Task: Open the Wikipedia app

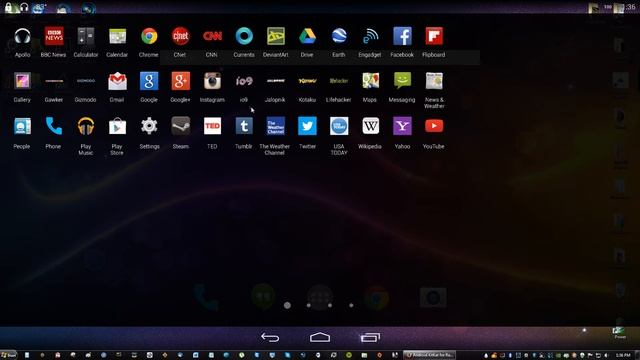Action: 371,126
